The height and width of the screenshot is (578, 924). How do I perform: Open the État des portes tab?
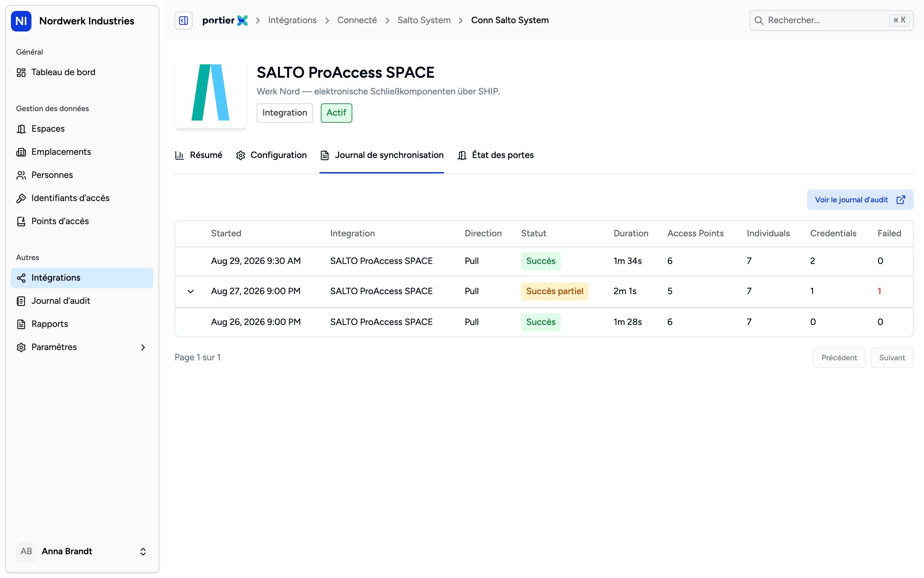point(495,155)
